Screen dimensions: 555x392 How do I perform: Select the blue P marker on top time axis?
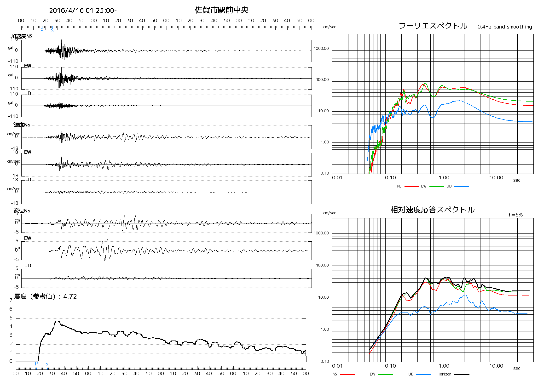[42, 30]
